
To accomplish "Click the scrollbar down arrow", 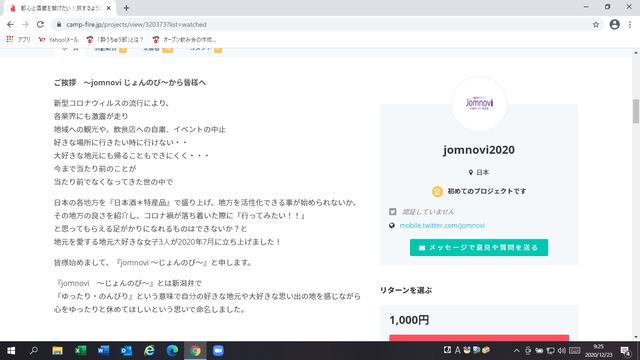I will point(636,337).
